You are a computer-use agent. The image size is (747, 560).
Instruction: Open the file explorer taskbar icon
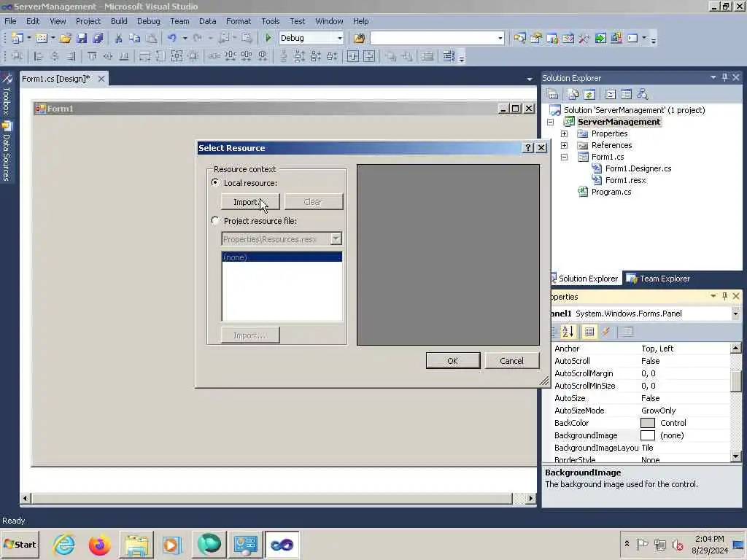tap(136, 545)
